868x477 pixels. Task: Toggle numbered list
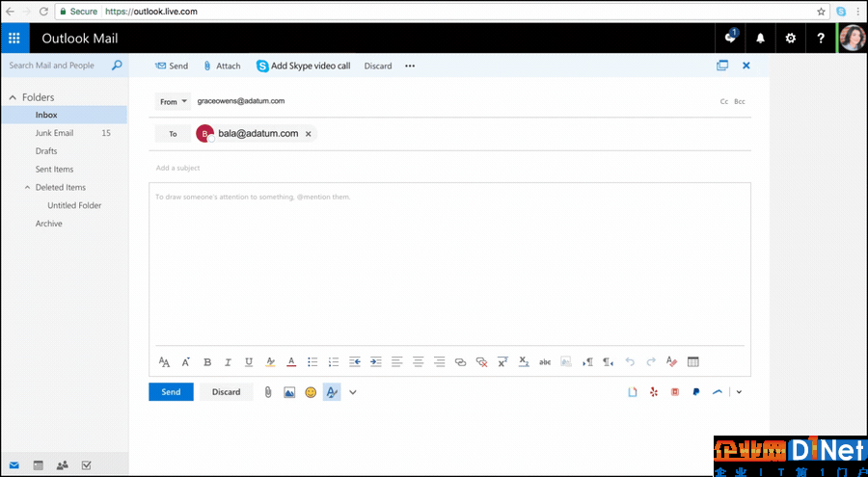coord(334,362)
